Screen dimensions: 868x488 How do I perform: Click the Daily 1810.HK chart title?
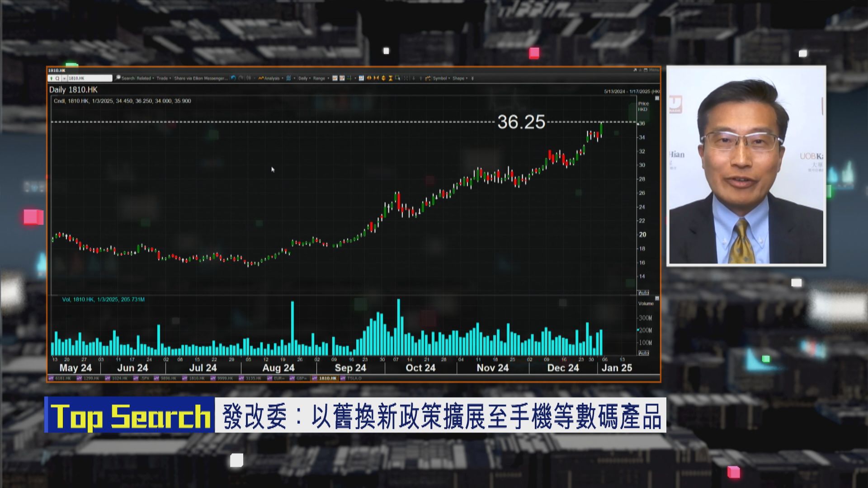73,89
